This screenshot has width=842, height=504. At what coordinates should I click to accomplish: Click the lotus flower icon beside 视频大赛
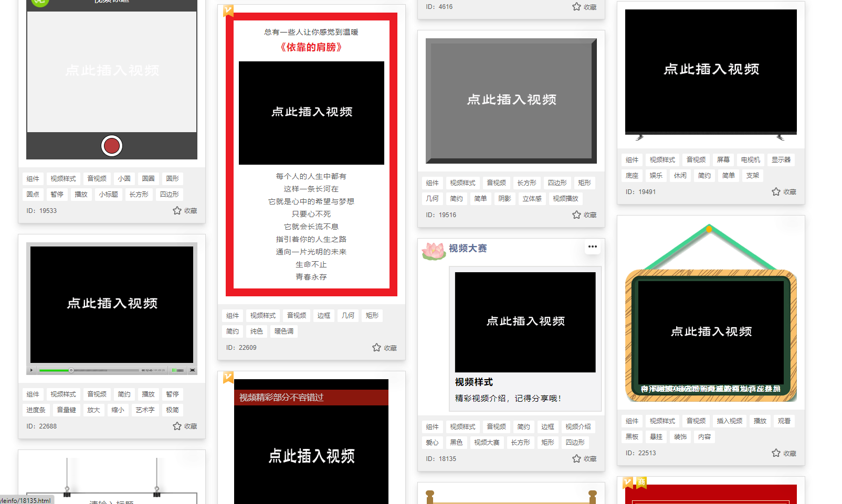tap(434, 248)
